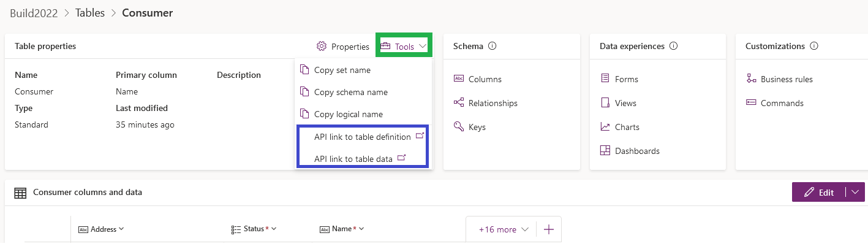Open API link to table data
The image size is (868, 249).
tap(353, 159)
